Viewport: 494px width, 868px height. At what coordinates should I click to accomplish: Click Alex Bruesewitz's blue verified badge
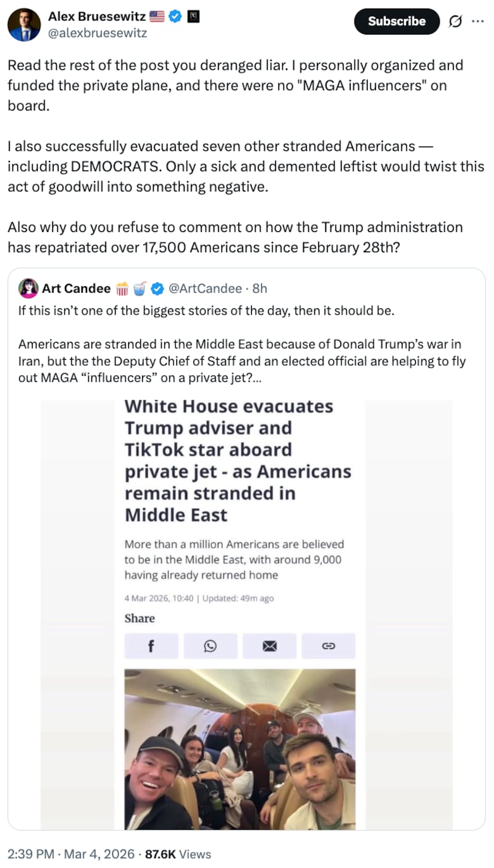click(x=174, y=16)
